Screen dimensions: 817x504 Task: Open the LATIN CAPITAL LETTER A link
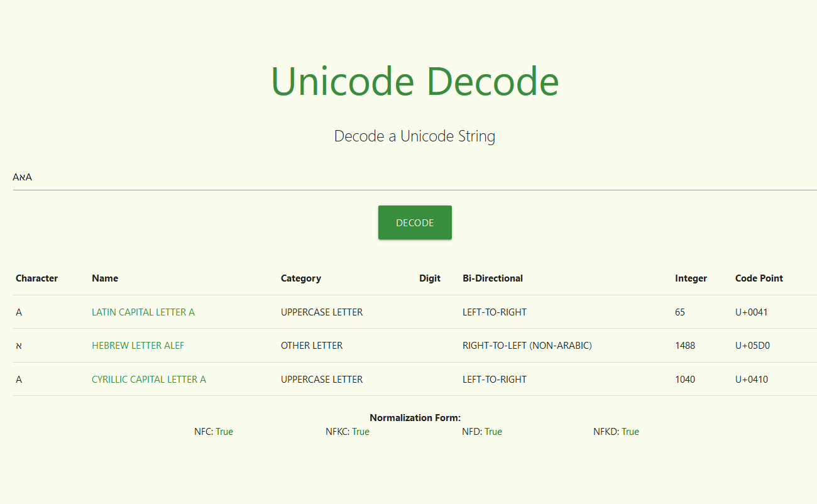point(143,312)
